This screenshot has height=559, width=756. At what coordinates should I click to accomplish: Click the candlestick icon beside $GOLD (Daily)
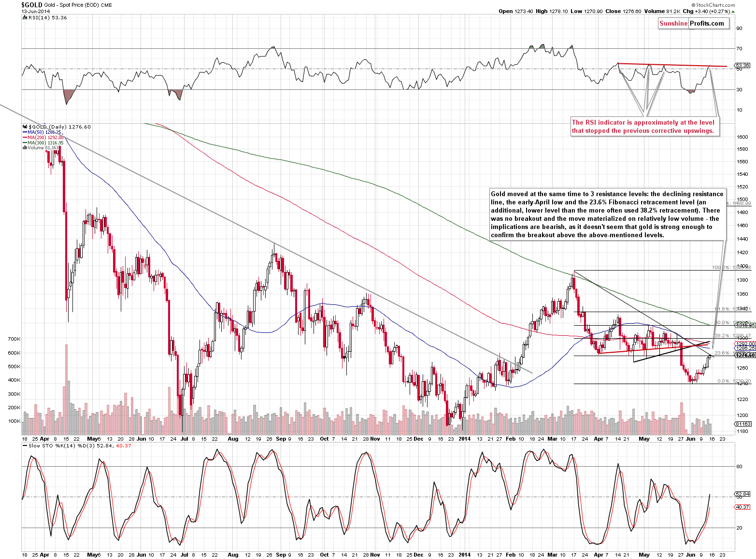point(25,127)
